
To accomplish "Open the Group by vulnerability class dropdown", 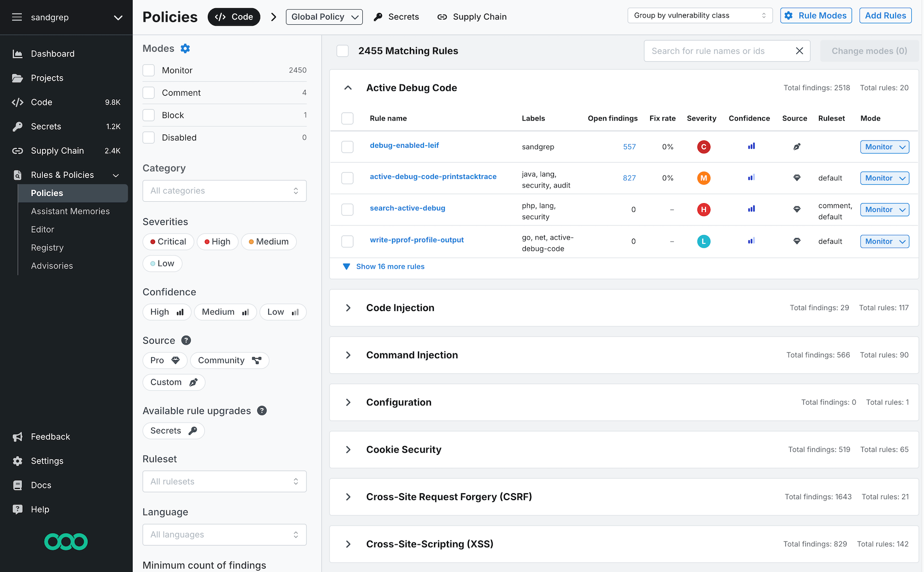I will (699, 15).
